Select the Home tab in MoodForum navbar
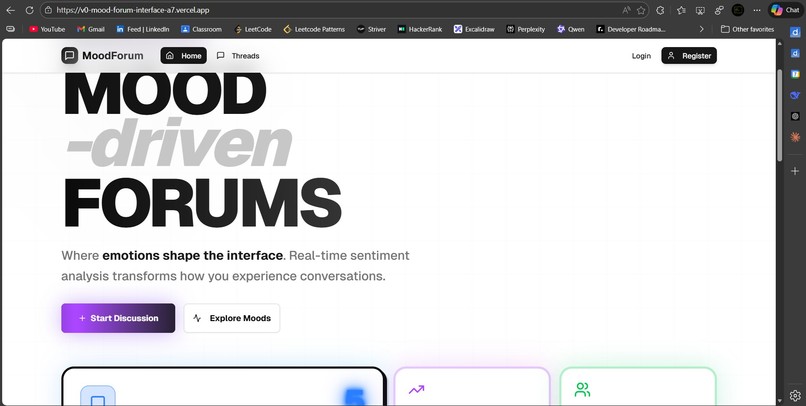The image size is (806, 406). point(184,56)
